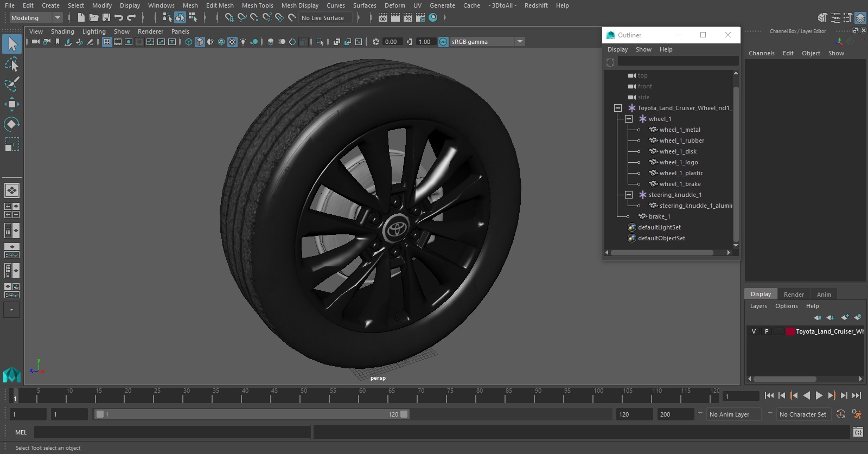Open the Modeling menu set dropdown
868x454 pixels.
[36, 18]
